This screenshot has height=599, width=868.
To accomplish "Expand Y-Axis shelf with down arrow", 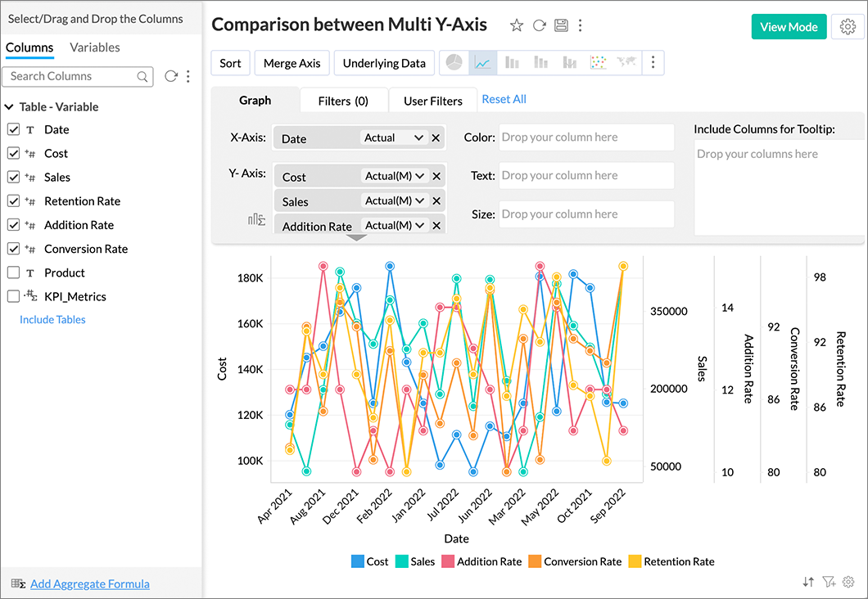I will 356,238.
